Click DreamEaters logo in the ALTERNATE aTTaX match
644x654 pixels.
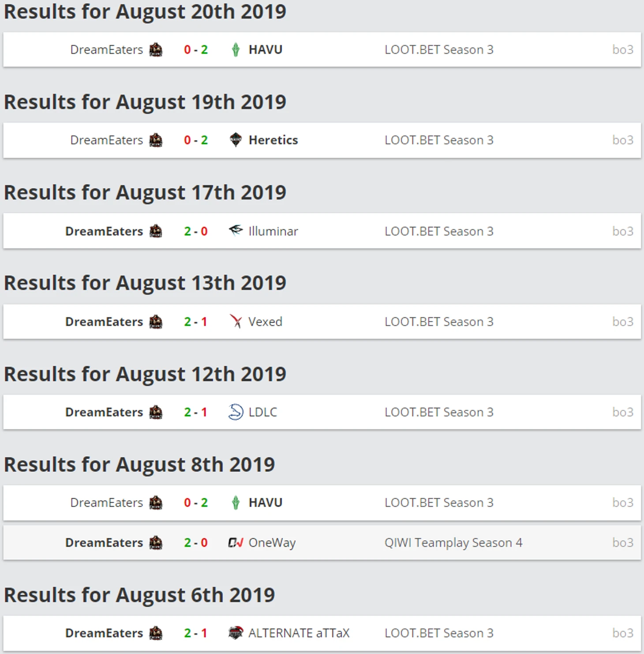pyautogui.click(x=156, y=633)
